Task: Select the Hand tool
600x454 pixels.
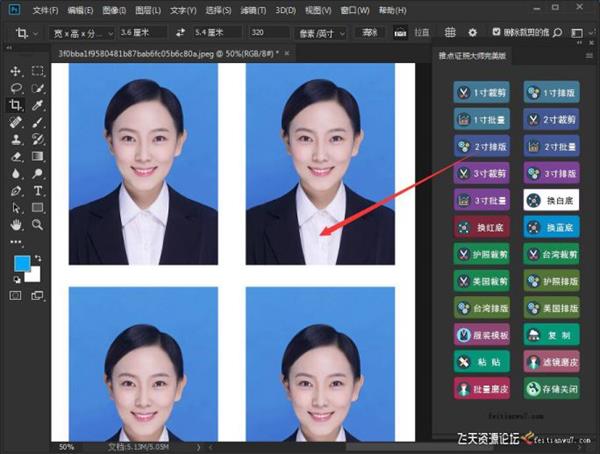Action: 15,224
